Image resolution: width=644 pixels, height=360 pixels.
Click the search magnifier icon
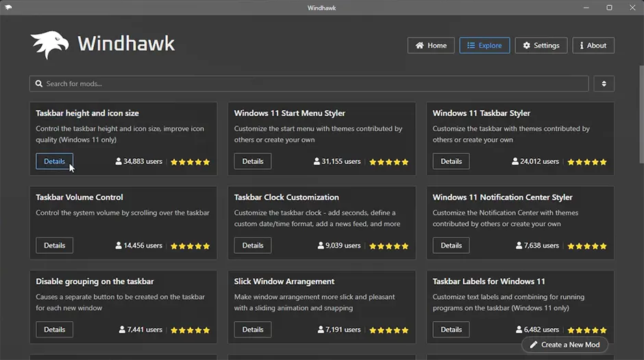point(38,83)
